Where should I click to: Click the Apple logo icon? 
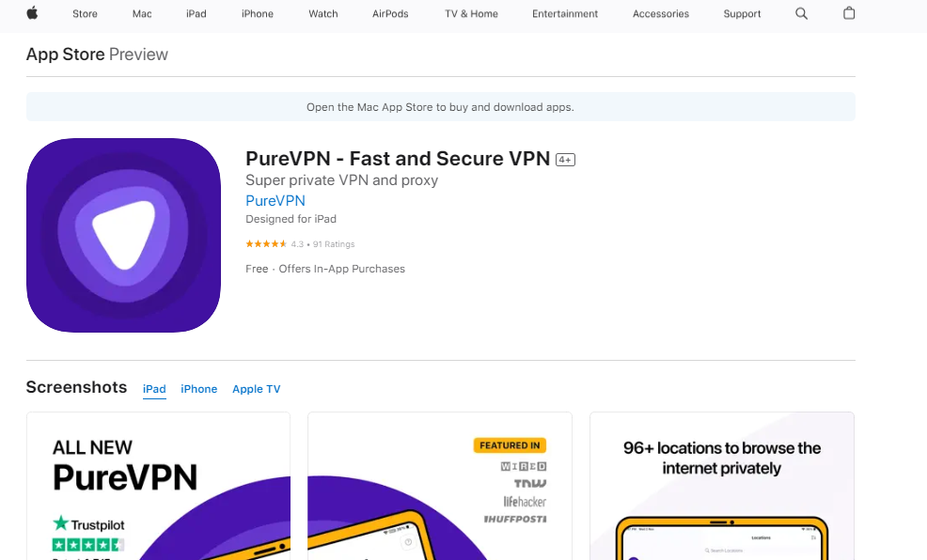[x=32, y=13]
